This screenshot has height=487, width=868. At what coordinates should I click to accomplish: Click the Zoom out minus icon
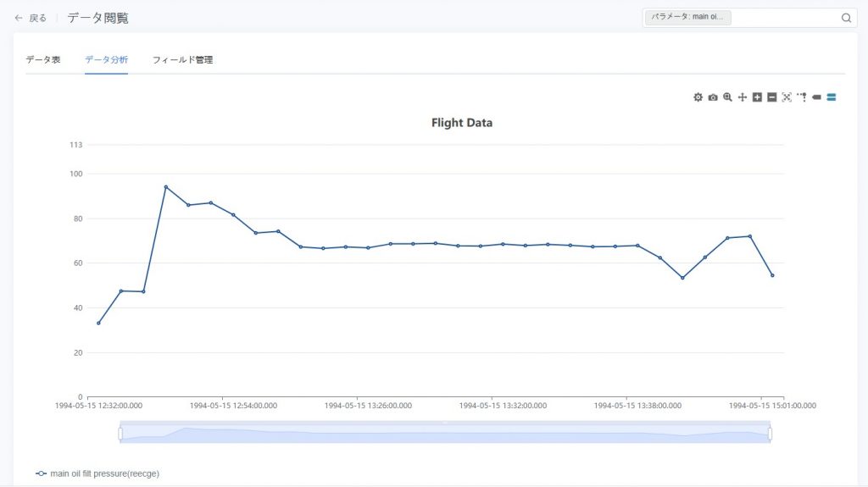tap(771, 97)
